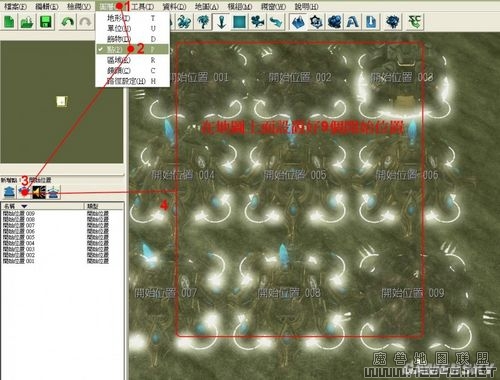Undo the last action with the green arrow
500x380 pixels.
68,22
